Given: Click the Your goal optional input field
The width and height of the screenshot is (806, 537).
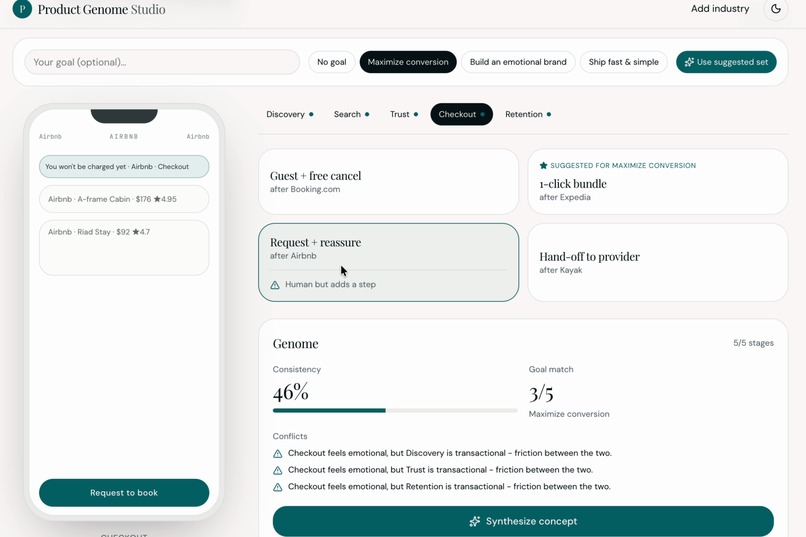Looking at the screenshot, I should (x=162, y=62).
